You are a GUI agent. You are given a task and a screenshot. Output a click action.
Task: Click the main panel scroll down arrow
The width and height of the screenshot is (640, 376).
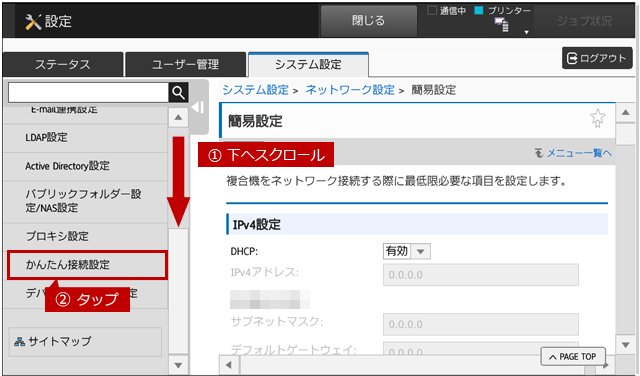click(625, 345)
